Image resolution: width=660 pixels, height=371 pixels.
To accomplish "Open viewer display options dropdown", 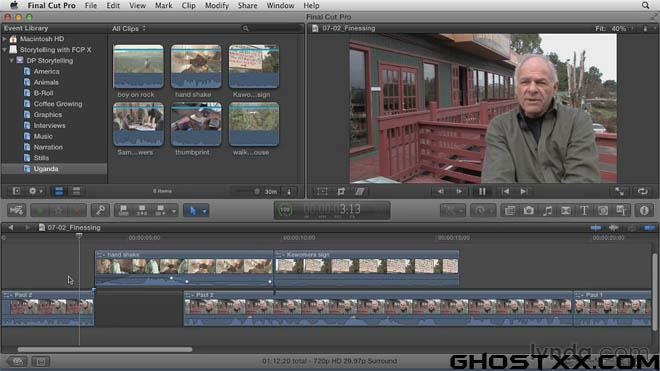I will [x=645, y=28].
